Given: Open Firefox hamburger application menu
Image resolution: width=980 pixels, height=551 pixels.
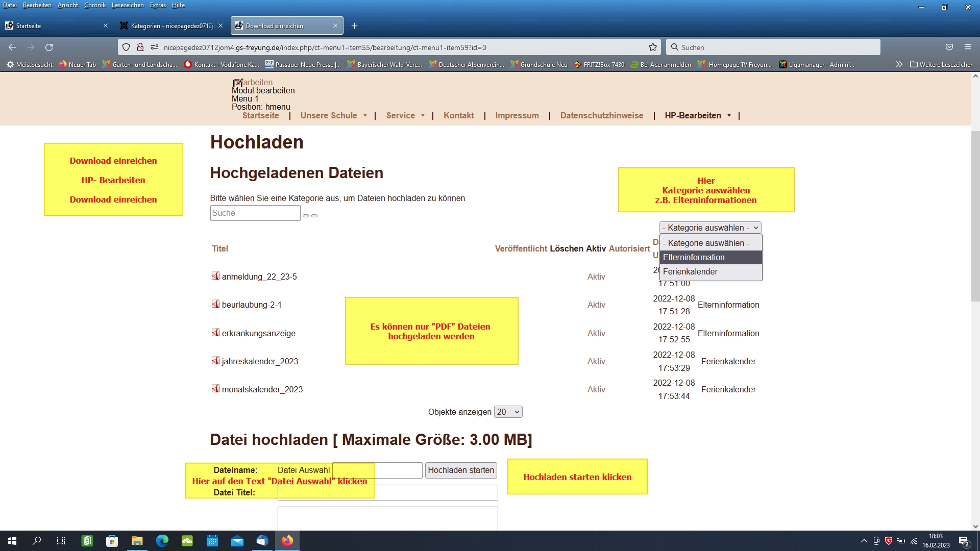Looking at the screenshot, I should 967,47.
